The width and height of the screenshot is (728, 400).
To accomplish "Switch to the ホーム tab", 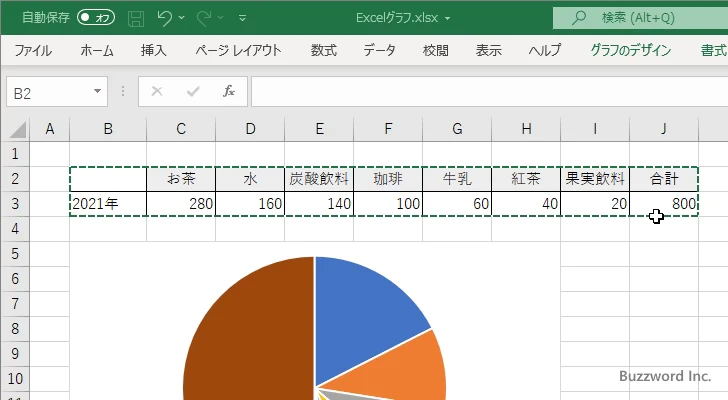I will coord(97,50).
